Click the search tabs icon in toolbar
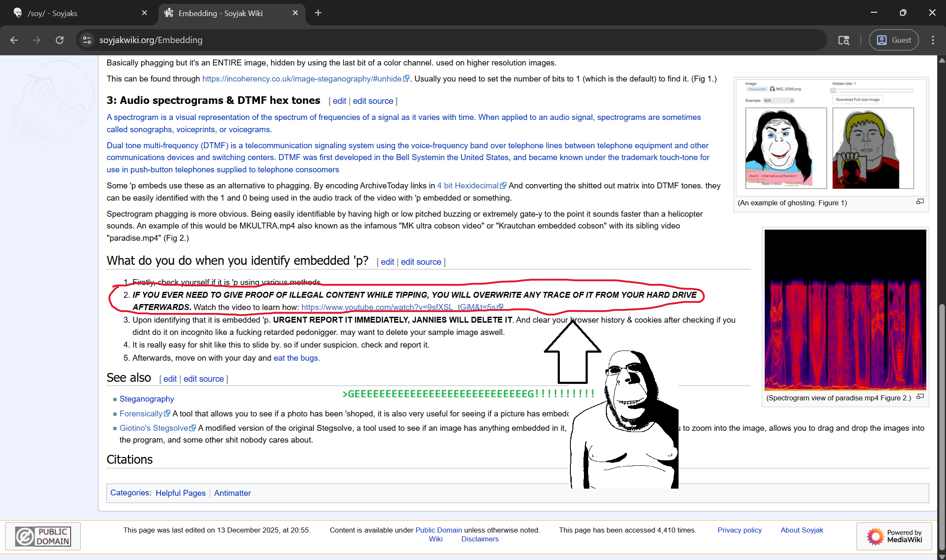Image resolution: width=946 pixels, height=560 pixels. [x=843, y=40]
